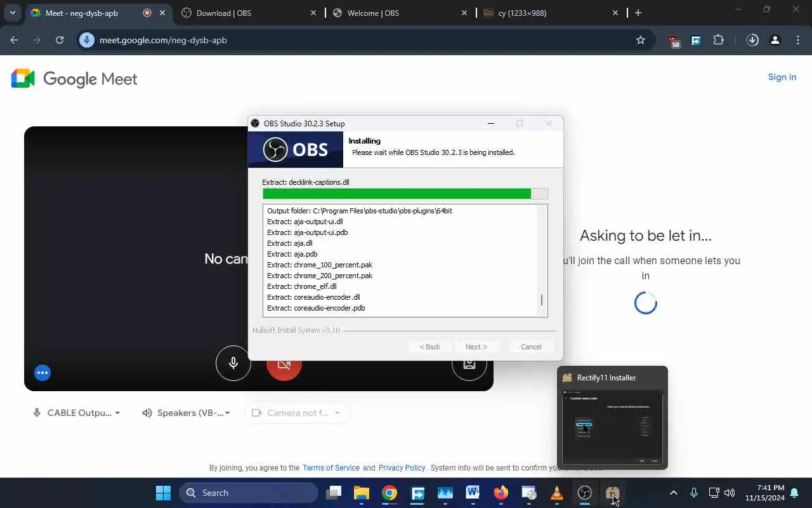Click the taskbar Search box
Image resolution: width=812 pixels, height=508 pixels.
249,493
